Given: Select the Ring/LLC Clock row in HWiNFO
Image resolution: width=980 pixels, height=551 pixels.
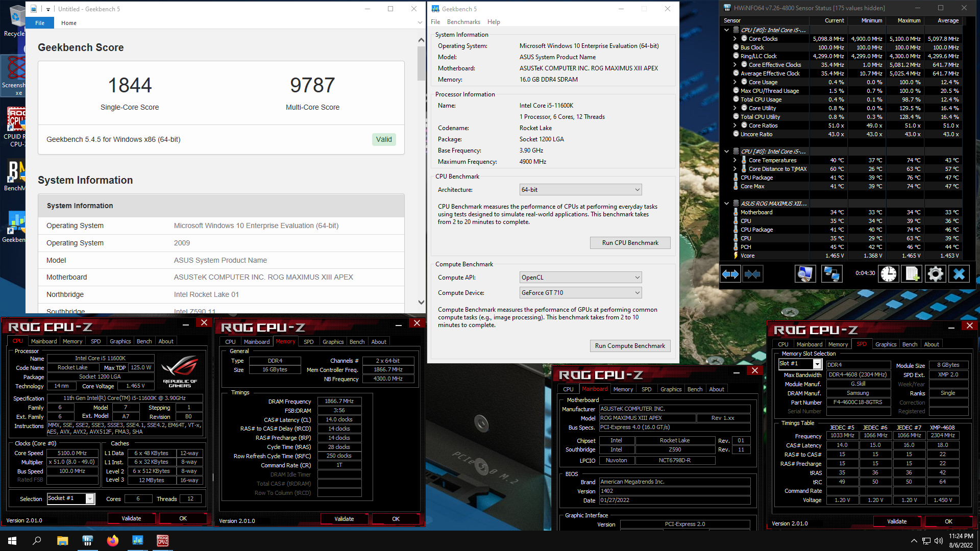Looking at the screenshot, I should tap(848, 56).
